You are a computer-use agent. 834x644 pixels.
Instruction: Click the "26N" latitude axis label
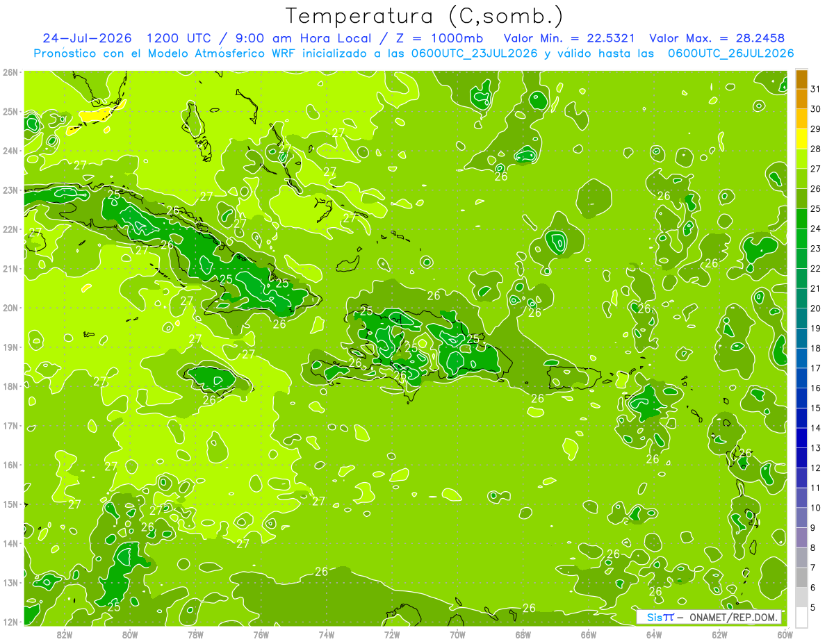tap(10, 72)
